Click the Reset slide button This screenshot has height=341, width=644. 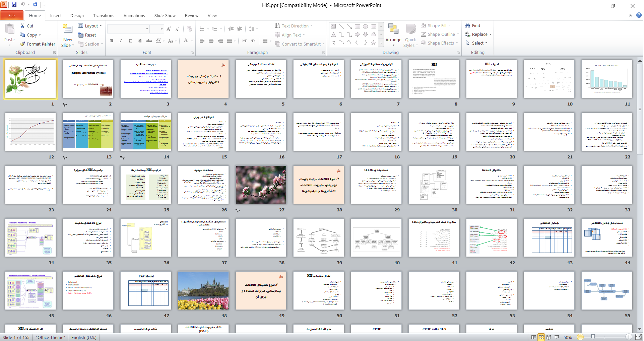click(x=87, y=35)
